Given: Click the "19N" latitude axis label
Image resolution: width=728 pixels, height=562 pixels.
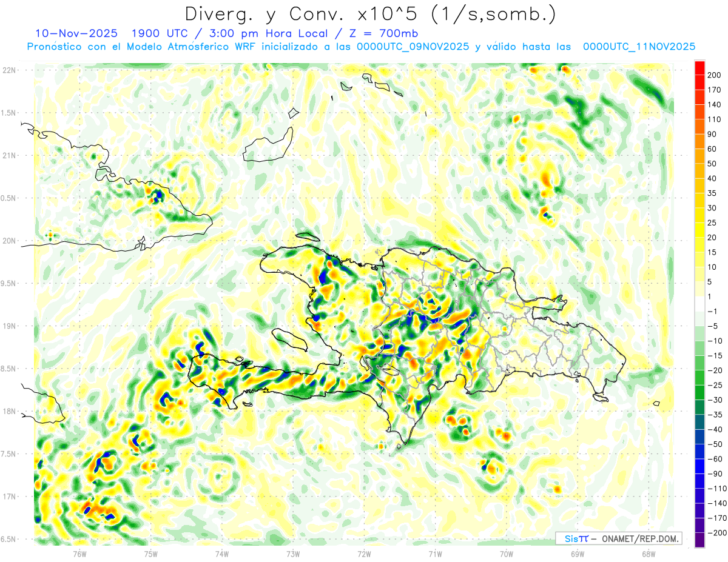Looking at the screenshot, I should coord(9,326).
